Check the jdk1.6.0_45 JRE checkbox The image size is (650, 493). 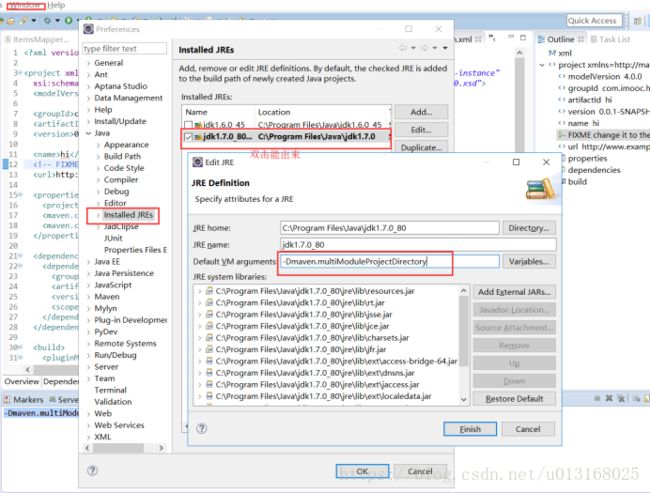(x=188, y=124)
